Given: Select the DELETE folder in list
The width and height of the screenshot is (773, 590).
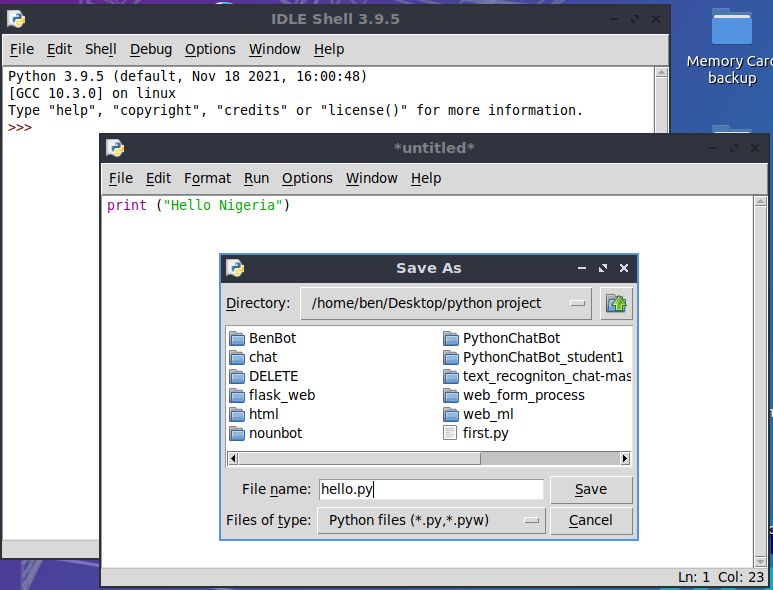Looking at the screenshot, I should (272, 376).
